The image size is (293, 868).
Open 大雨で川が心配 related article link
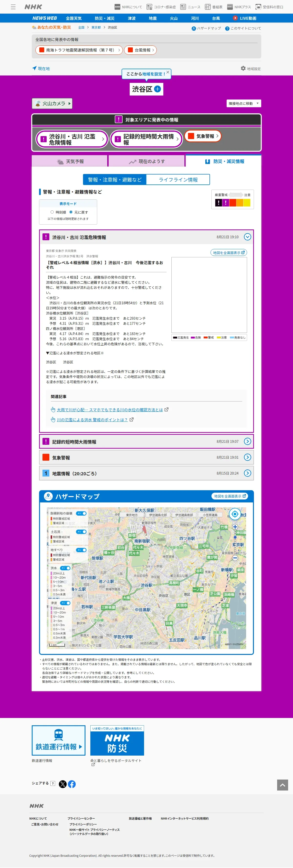point(110,410)
